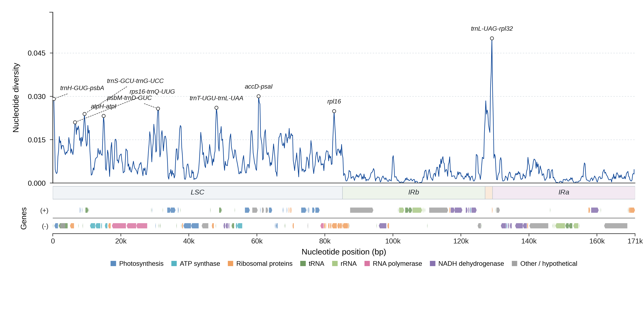Click the IRb region bar
Viewport: 644px width, 313px height.
click(414, 193)
